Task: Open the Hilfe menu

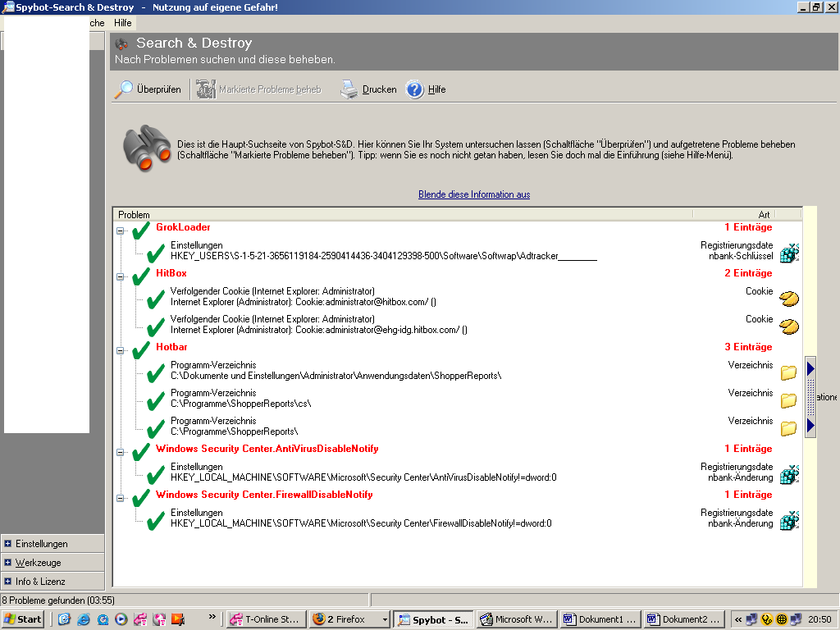Action: click(123, 23)
